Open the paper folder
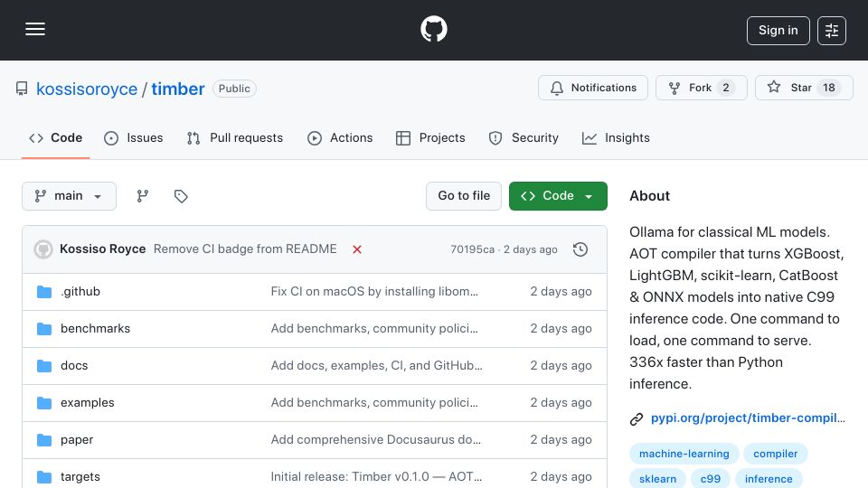Viewport: 868px width, 488px height. pyautogui.click(x=77, y=440)
